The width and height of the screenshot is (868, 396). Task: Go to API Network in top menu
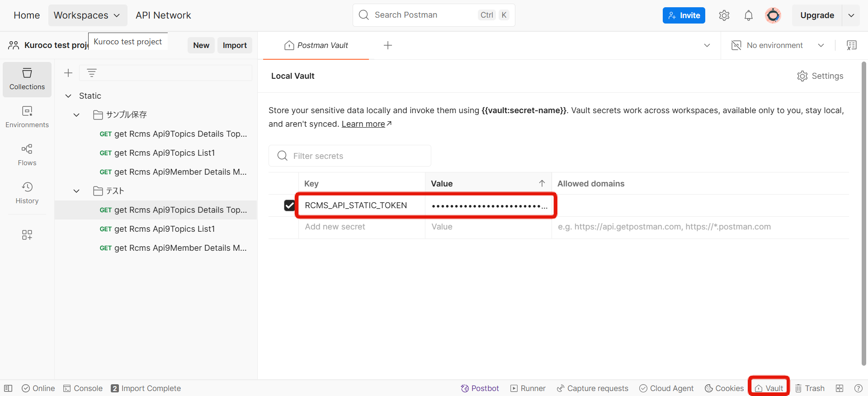tap(163, 15)
